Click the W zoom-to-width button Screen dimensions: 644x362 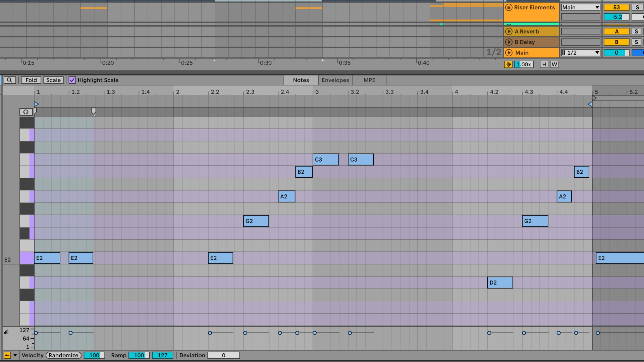click(554, 64)
